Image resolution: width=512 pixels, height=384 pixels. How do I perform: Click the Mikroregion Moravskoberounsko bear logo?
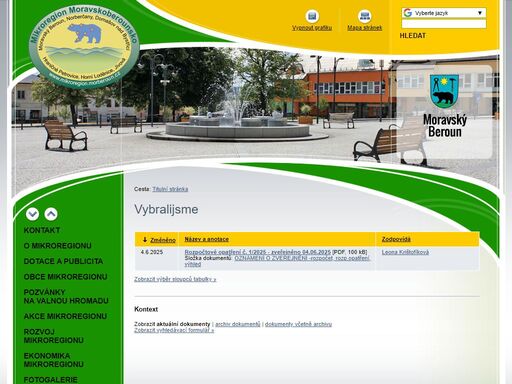[84, 46]
